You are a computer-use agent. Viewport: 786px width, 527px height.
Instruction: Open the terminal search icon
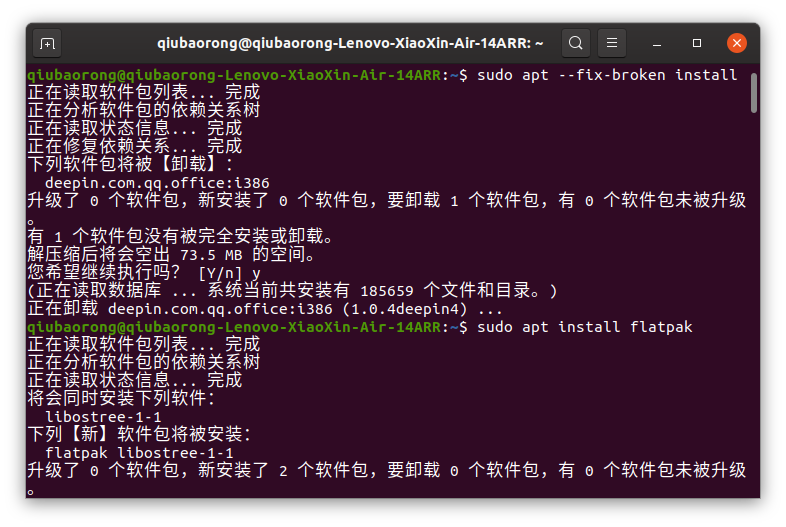pyautogui.click(x=575, y=43)
